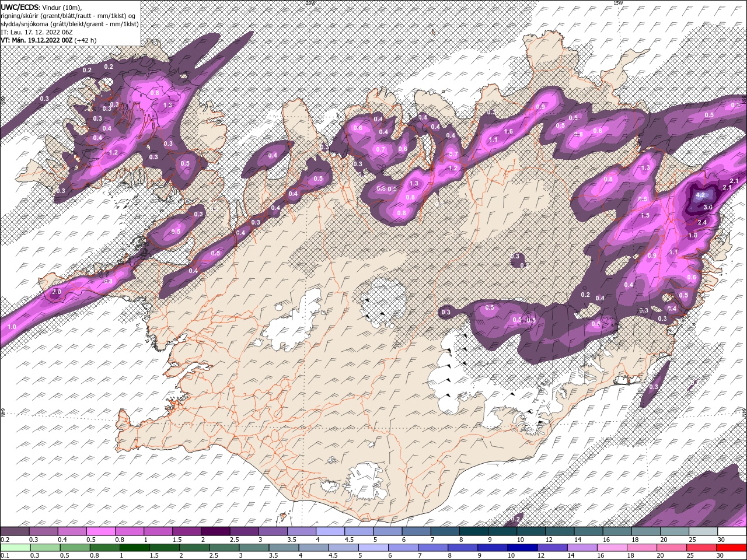Select the red lower scale swatch labeled 30
Image resolution: width=747 pixels, height=560 pixels.
pos(731,548)
